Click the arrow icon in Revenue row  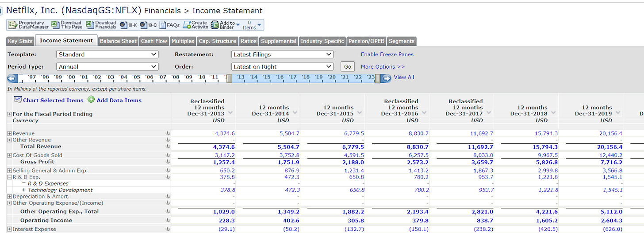[168, 133]
